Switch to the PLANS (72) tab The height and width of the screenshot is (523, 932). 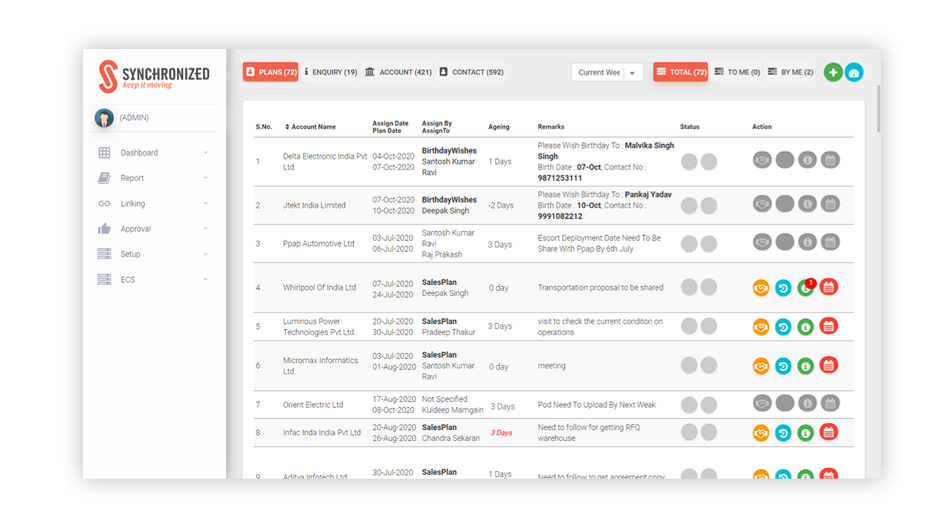click(x=270, y=72)
